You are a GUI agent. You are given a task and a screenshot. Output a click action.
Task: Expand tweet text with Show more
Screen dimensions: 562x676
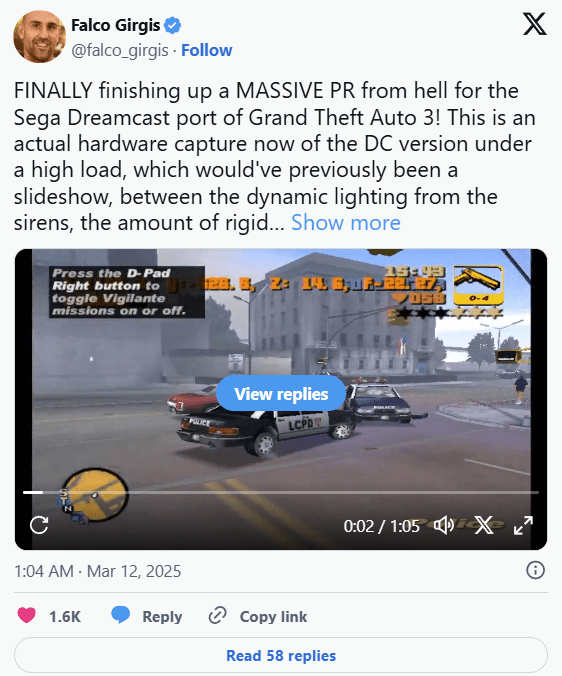pyautogui.click(x=346, y=223)
